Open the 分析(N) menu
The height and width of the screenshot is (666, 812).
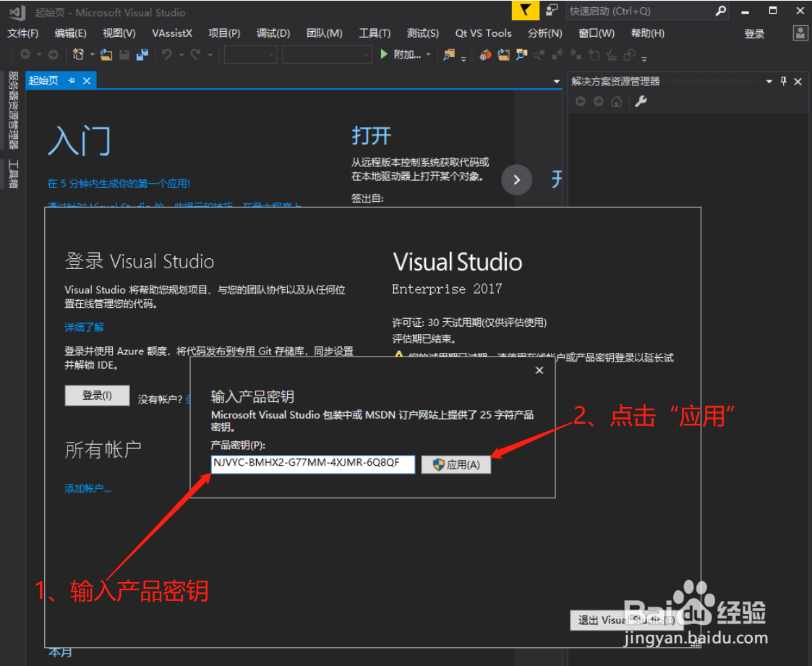click(x=544, y=34)
